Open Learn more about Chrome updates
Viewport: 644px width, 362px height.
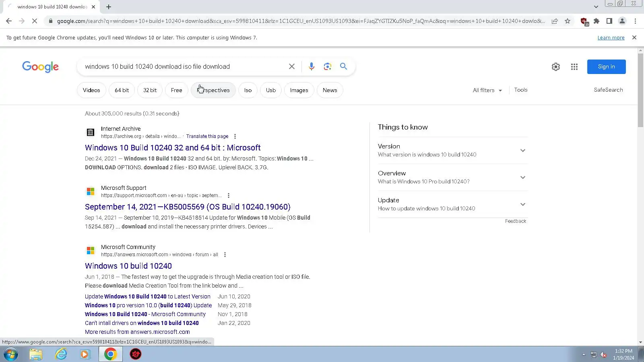click(611, 37)
